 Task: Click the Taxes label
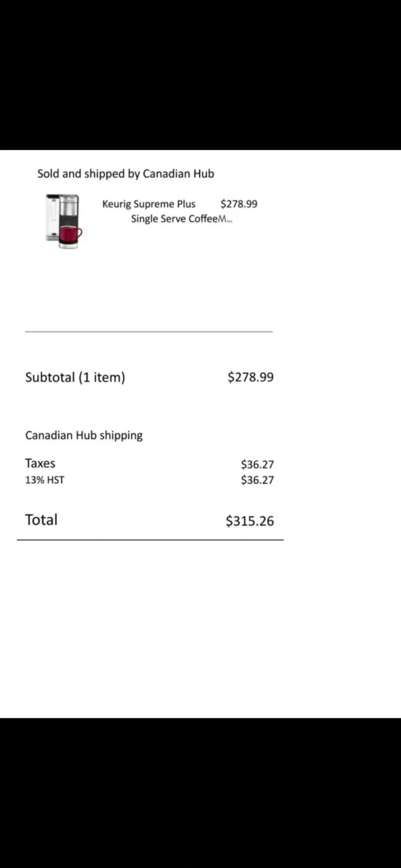40,464
